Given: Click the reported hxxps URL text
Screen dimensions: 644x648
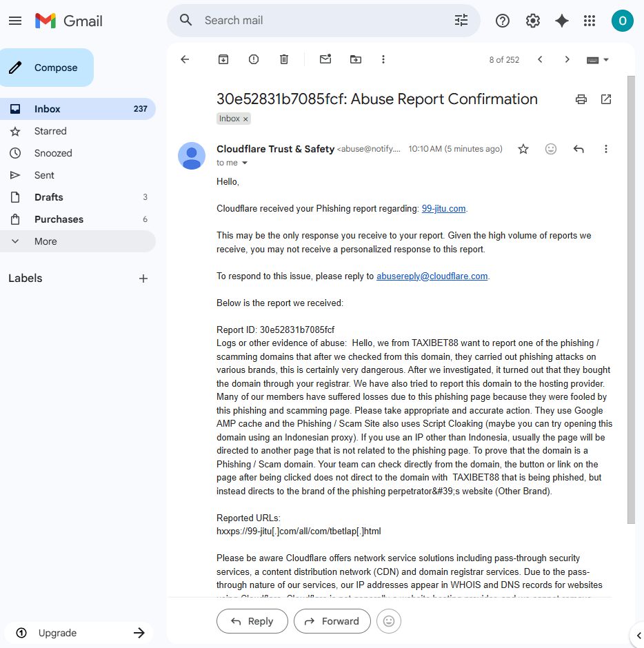Looking at the screenshot, I should click(x=299, y=531).
